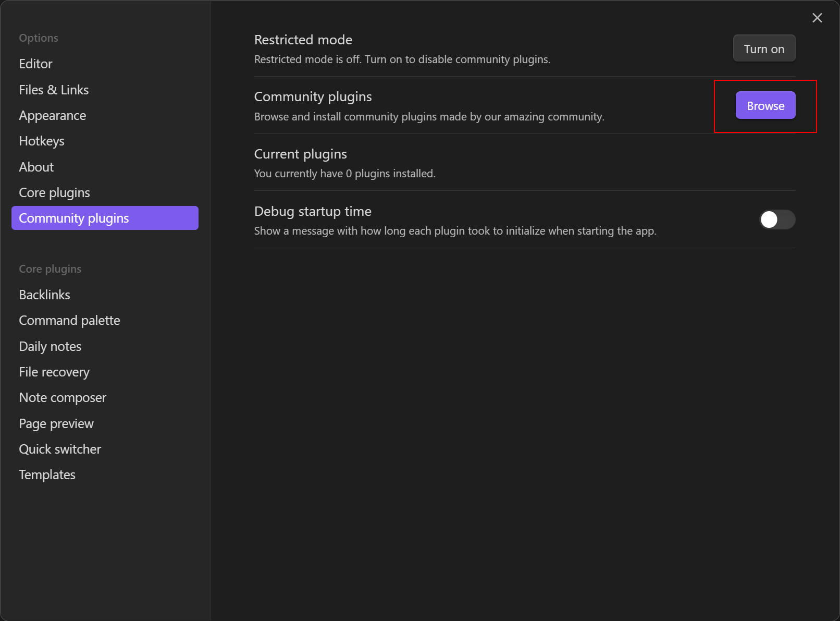Open Command palette plugin settings
Screen dimensions: 840x621
coord(105,320)
